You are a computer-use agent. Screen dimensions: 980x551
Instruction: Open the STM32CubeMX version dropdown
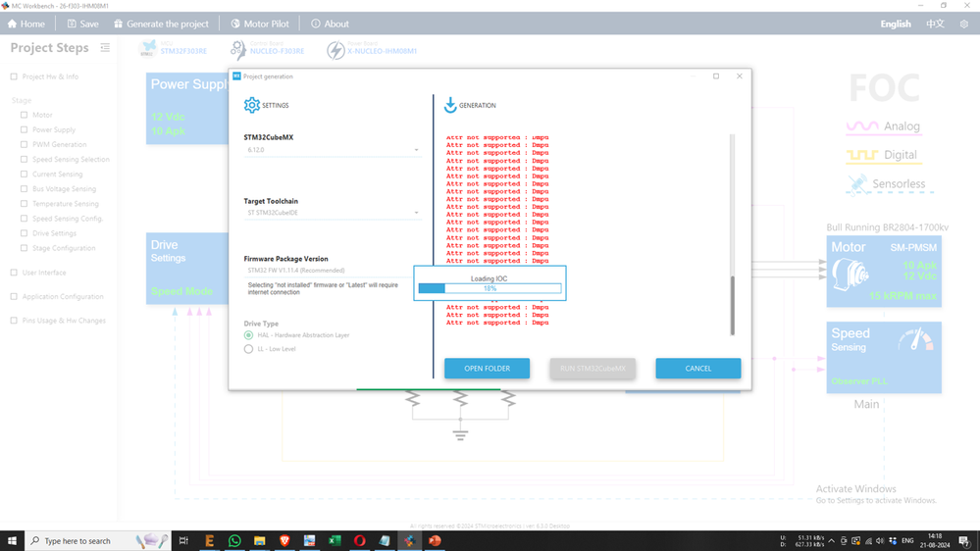click(x=333, y=150)
